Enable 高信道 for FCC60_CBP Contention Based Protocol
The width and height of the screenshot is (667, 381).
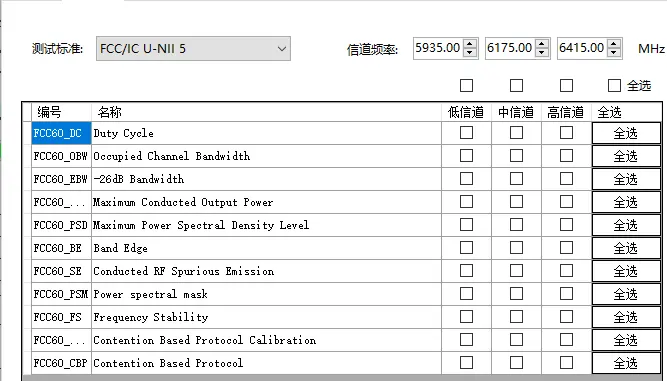click(566, 362)
